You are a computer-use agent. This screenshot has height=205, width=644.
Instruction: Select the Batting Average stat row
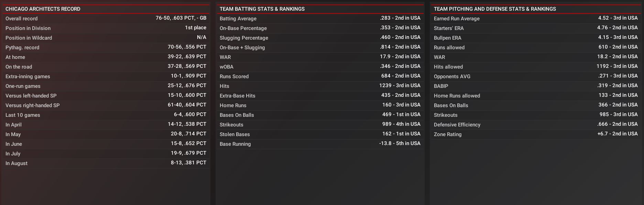[x=320, y=19]
